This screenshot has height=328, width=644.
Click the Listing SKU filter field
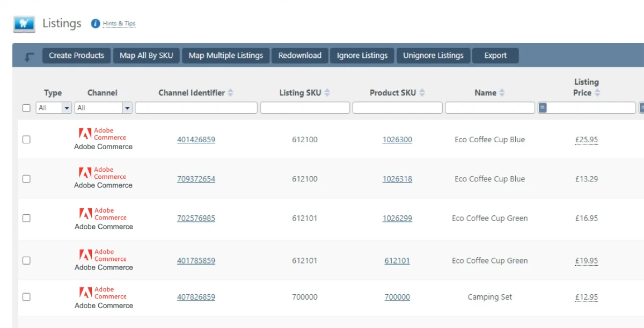click(x=305, y=108)
